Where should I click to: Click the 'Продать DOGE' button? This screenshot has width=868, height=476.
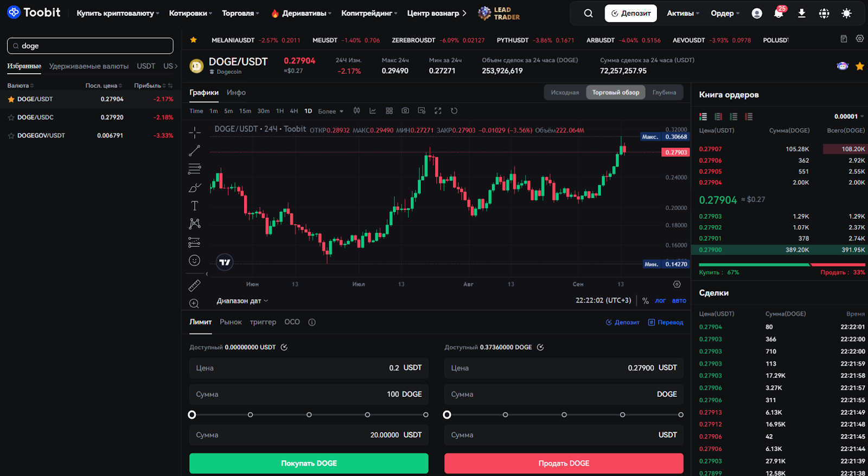click(x=564, y=464)
